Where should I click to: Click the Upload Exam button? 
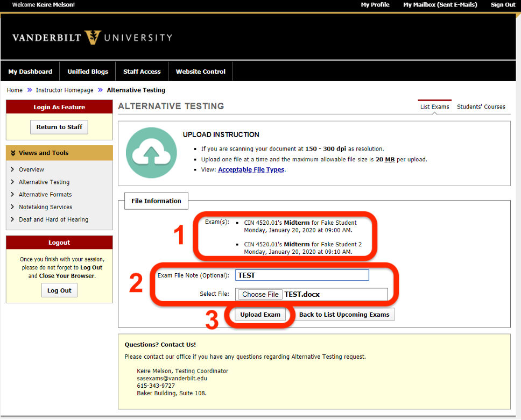(x=260, y=314)
